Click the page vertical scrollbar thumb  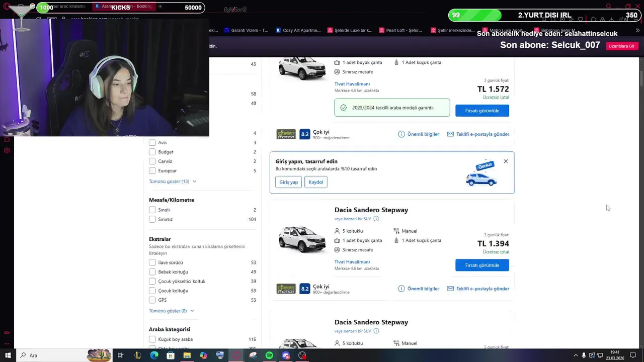pyautogui.click(x=641, y=79)
